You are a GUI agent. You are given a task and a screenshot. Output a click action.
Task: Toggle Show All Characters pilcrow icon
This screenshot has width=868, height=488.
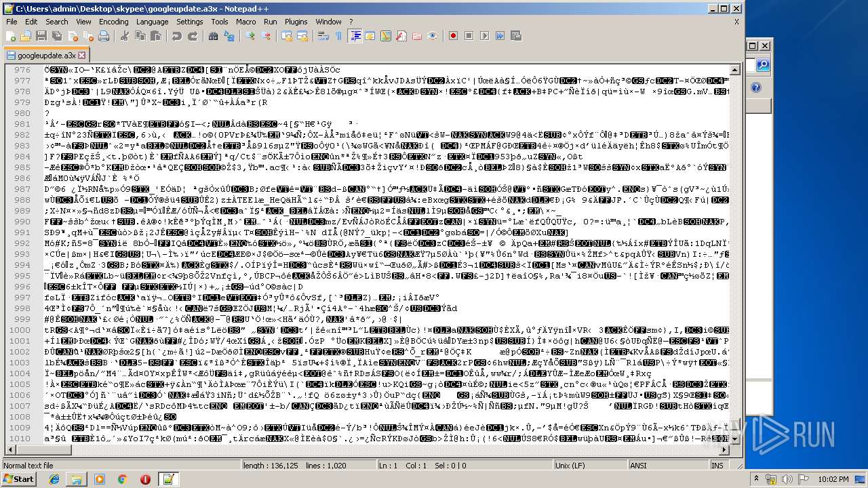pyautogui.click(x=338, y=35)
